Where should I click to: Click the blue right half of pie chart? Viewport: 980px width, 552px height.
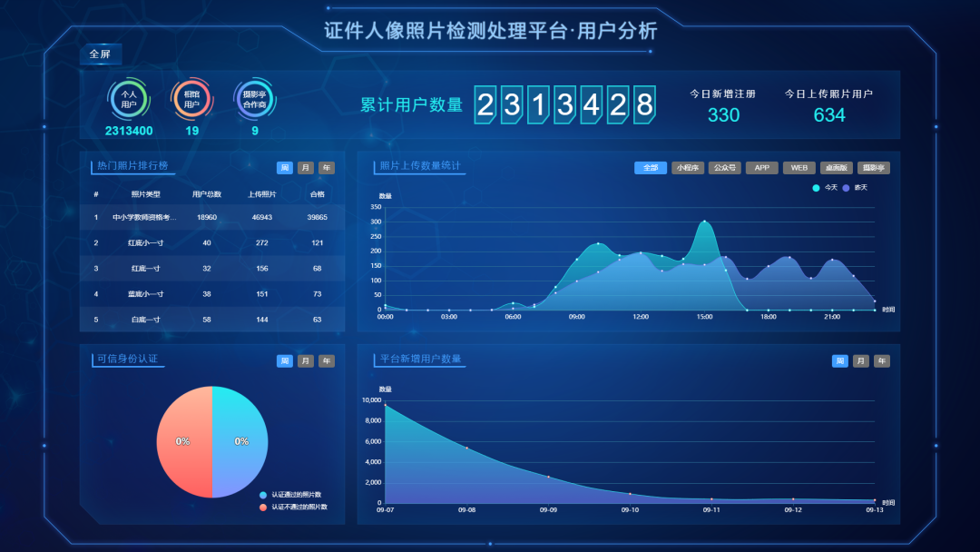pos(240,442)
